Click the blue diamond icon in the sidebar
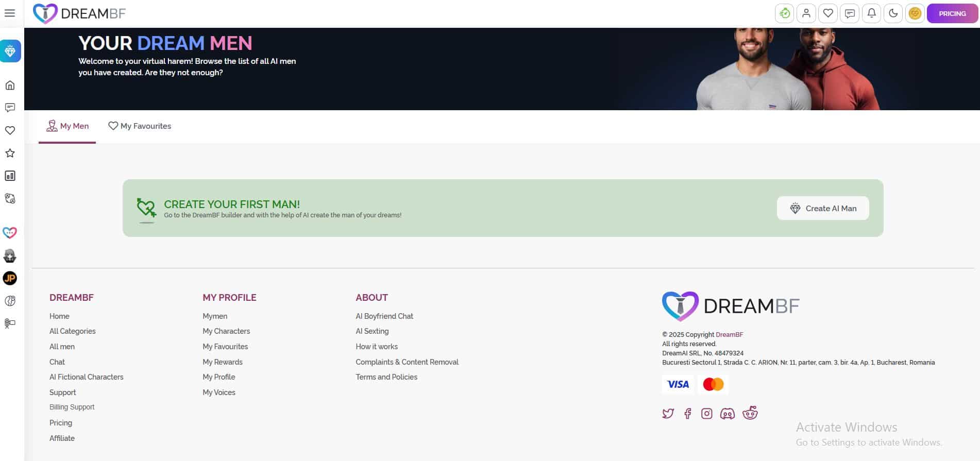 [x=10, y=51]
